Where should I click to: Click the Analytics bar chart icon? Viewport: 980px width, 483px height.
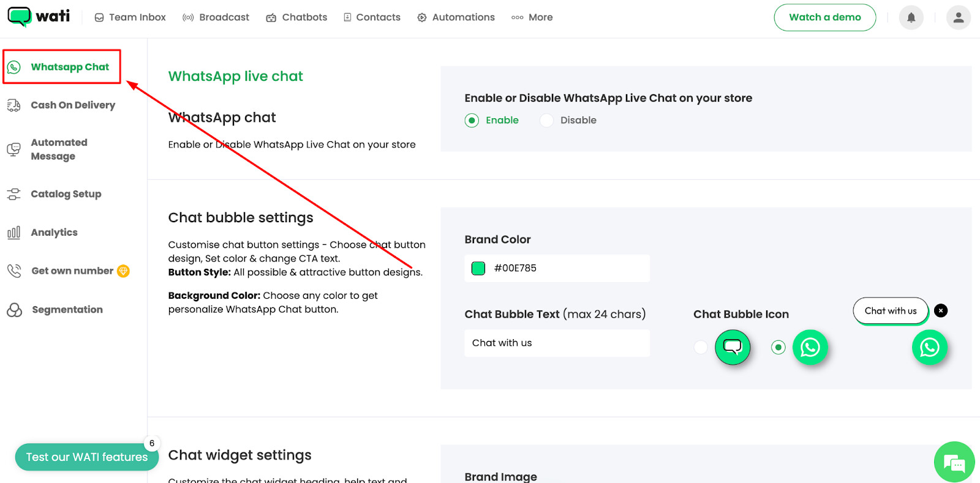tap(13, 233)
